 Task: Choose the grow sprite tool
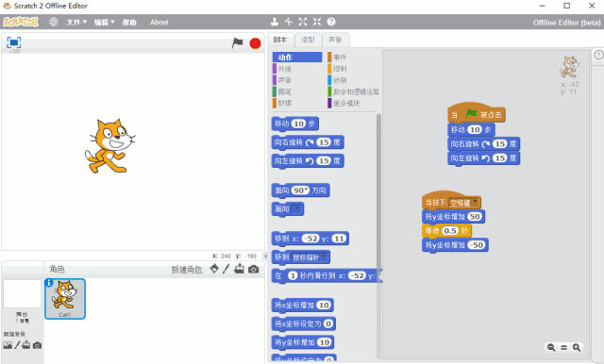303,22
